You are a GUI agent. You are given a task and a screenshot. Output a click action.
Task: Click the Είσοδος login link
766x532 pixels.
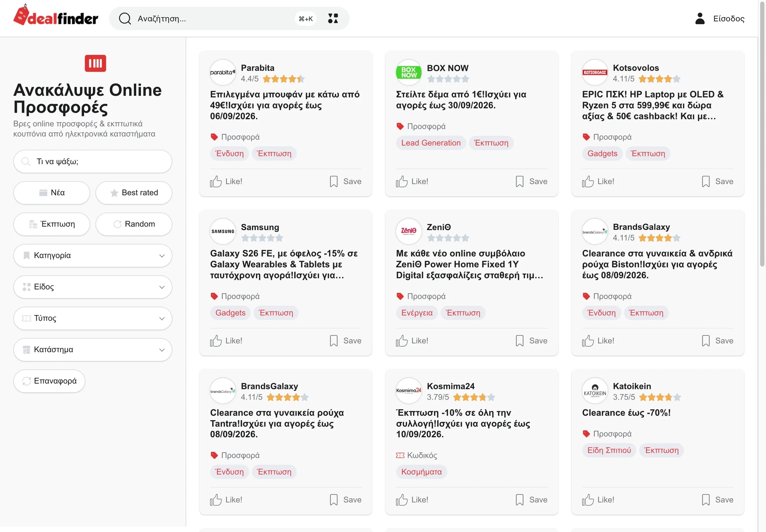729,19
